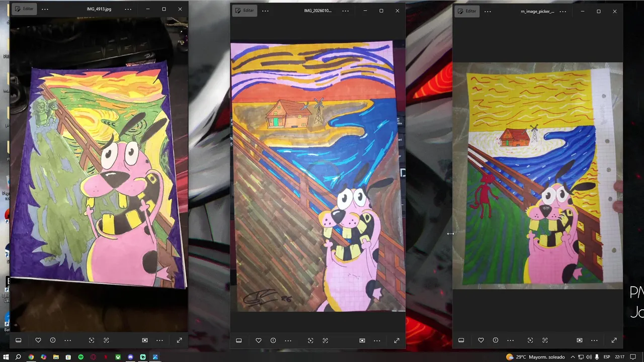
Task: Open More menu beside info icon, rn_image_picker window
Action: point(510,340)
